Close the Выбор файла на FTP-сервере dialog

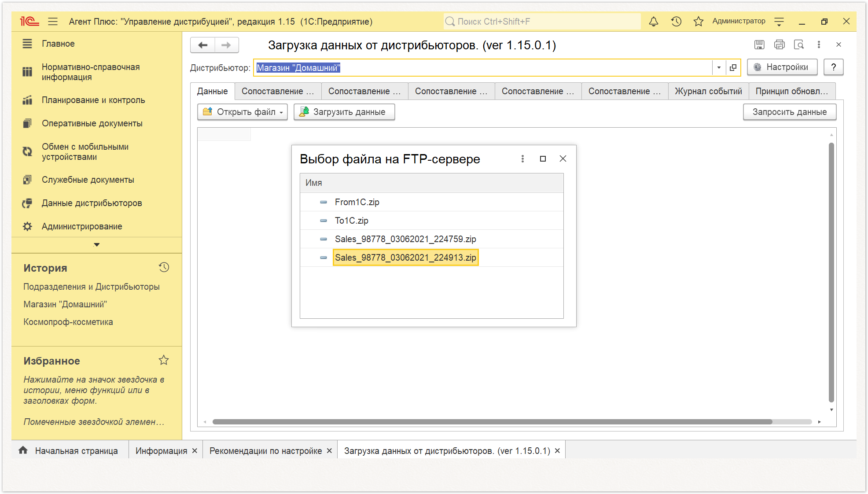(x=563, y=159)
